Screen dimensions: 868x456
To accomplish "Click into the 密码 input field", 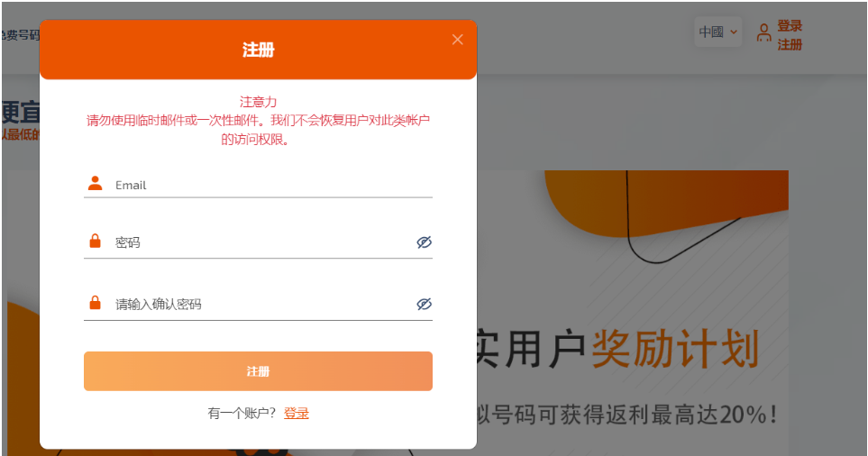I will (261, 242).
